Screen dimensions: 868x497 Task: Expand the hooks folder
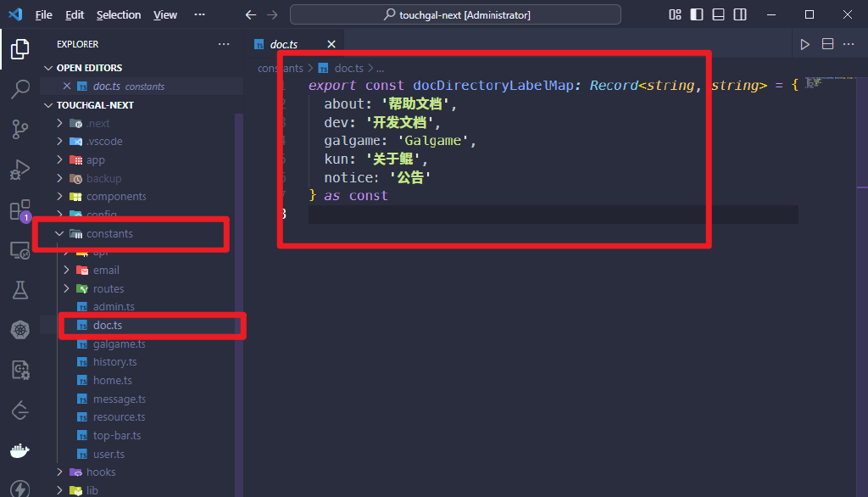click(100, 472)
